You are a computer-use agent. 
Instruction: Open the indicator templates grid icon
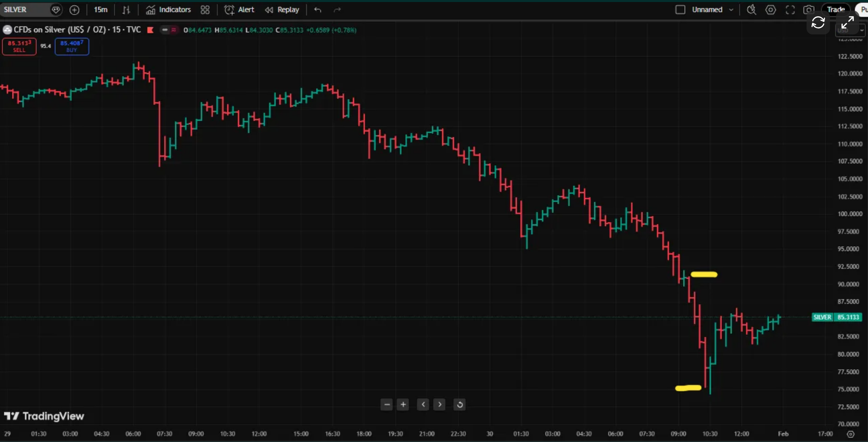click(x=205, y=10)
